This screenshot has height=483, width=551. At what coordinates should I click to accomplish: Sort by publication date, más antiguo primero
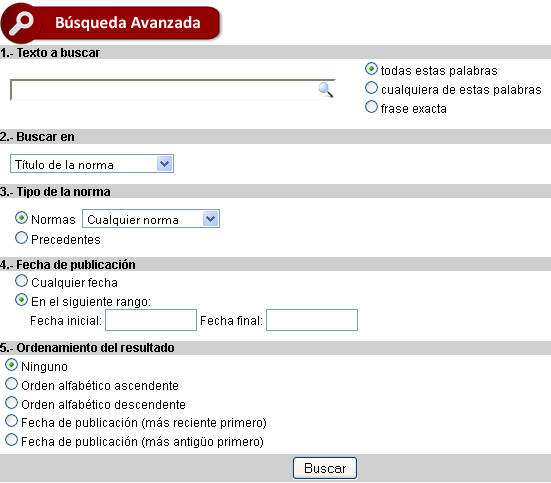(12, 440)
